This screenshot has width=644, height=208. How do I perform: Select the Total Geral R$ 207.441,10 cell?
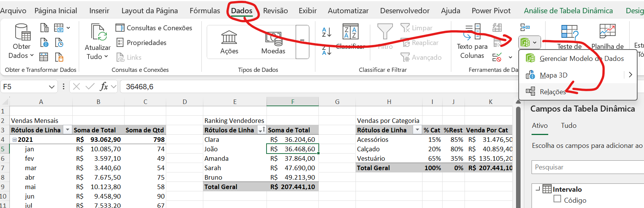coord(293,187)
